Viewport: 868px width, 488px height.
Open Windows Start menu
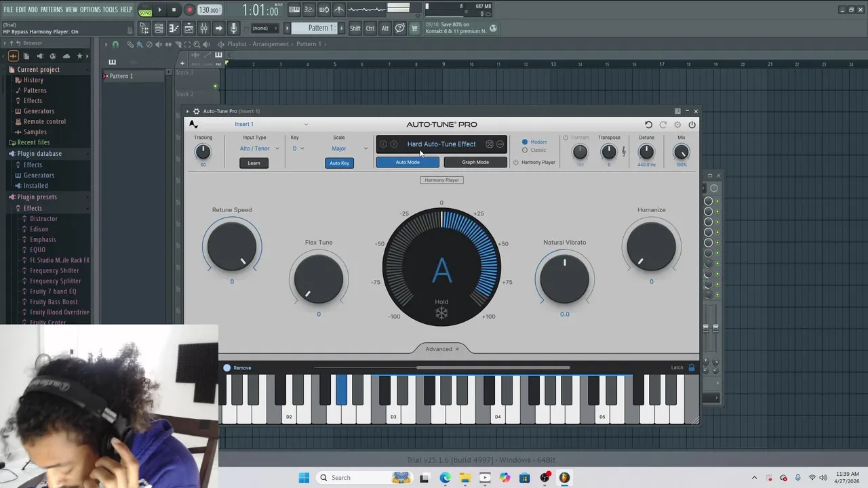[304, 478]
